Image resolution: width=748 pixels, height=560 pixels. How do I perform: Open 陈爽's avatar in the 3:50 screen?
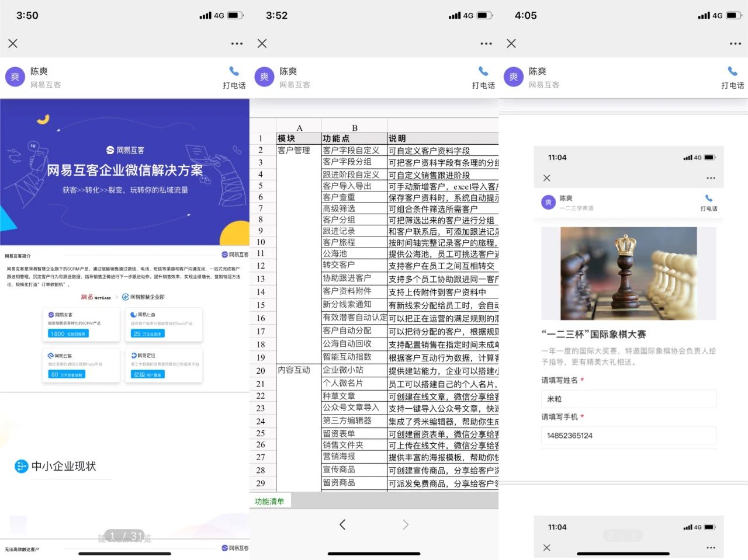click(15, 77)
